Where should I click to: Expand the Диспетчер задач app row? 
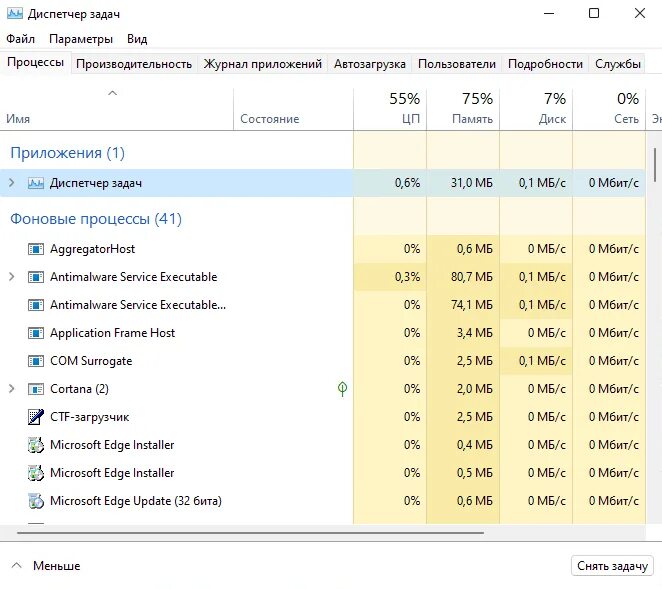click(12, 183)
